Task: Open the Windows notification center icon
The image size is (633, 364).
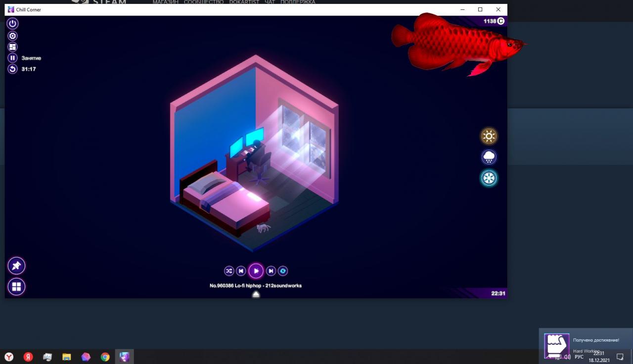Action: click(620, 357)
